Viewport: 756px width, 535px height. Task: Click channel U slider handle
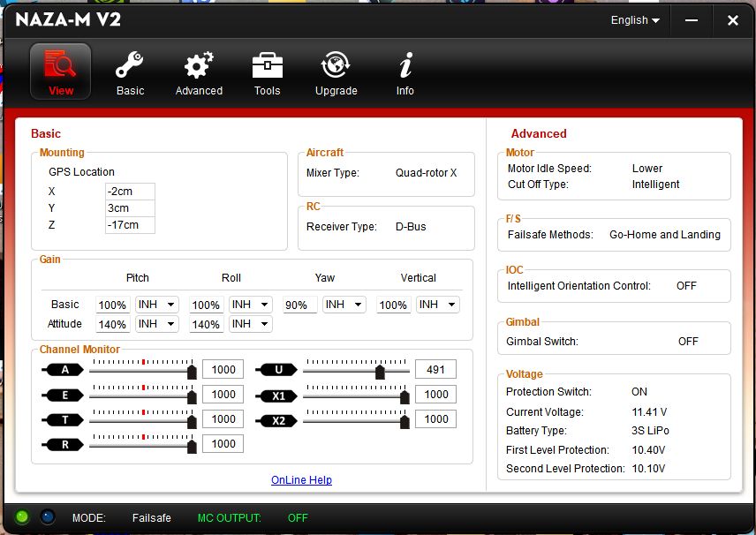pos(380,372)
